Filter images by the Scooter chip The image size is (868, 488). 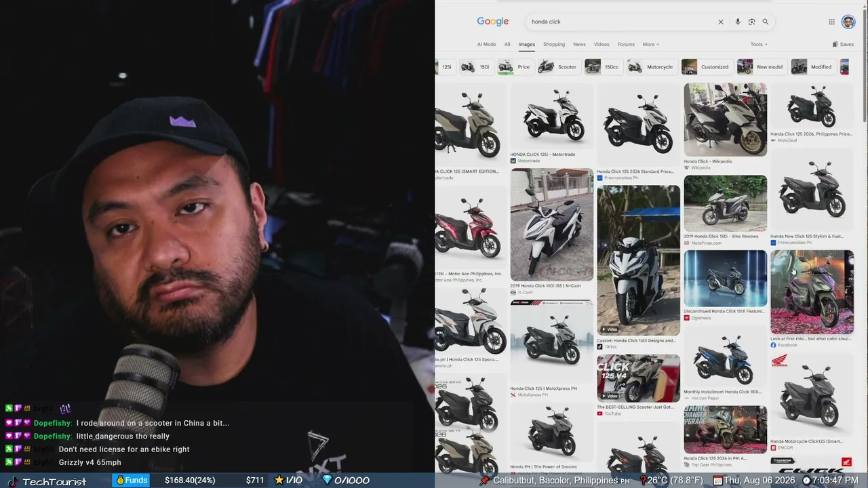[x=558, y=66]
